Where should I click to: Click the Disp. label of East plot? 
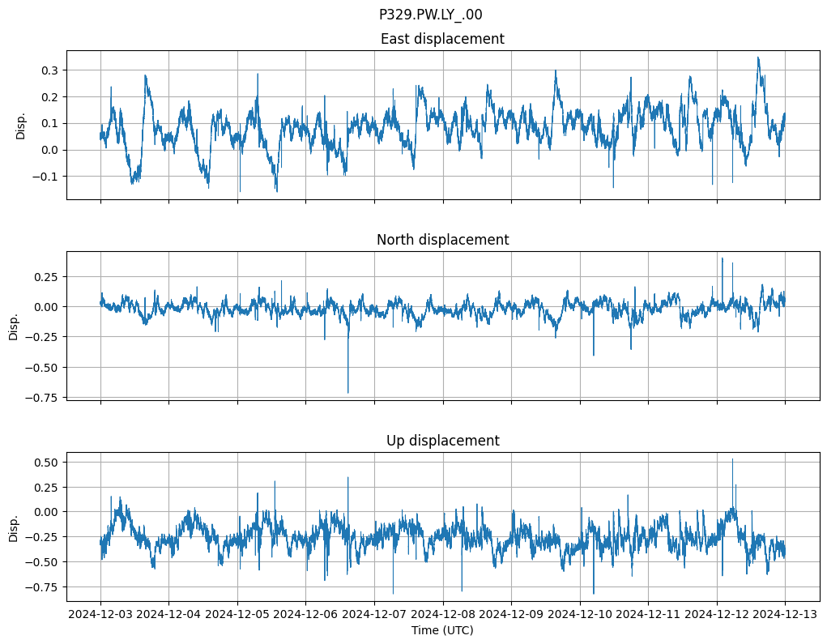point(21,126)
